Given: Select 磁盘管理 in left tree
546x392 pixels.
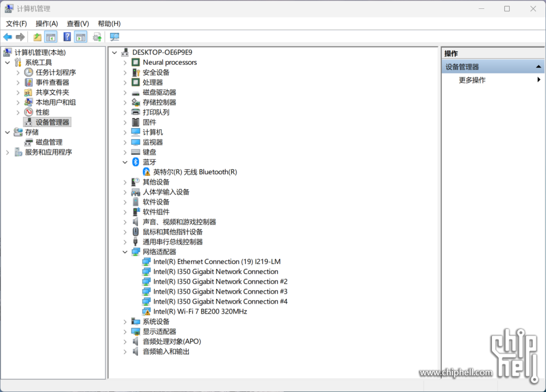Looking at the screenshot, I should [x=49, y=142].
